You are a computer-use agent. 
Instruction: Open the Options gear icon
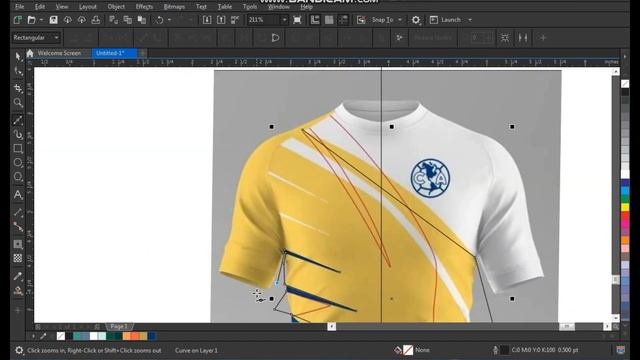point(416,20)
